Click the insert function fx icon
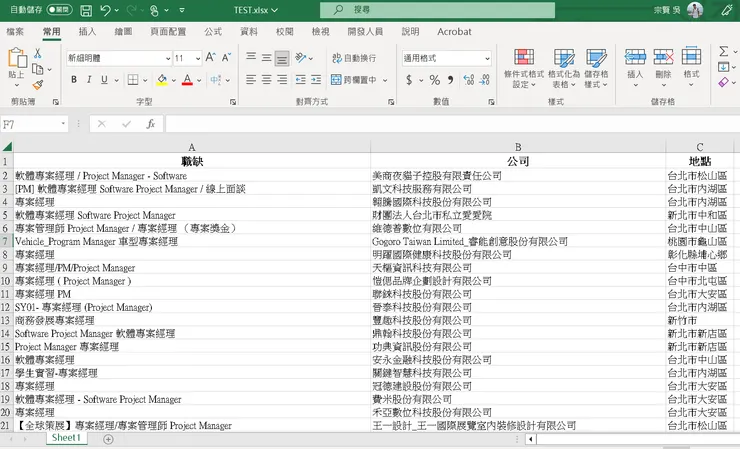 150,124
